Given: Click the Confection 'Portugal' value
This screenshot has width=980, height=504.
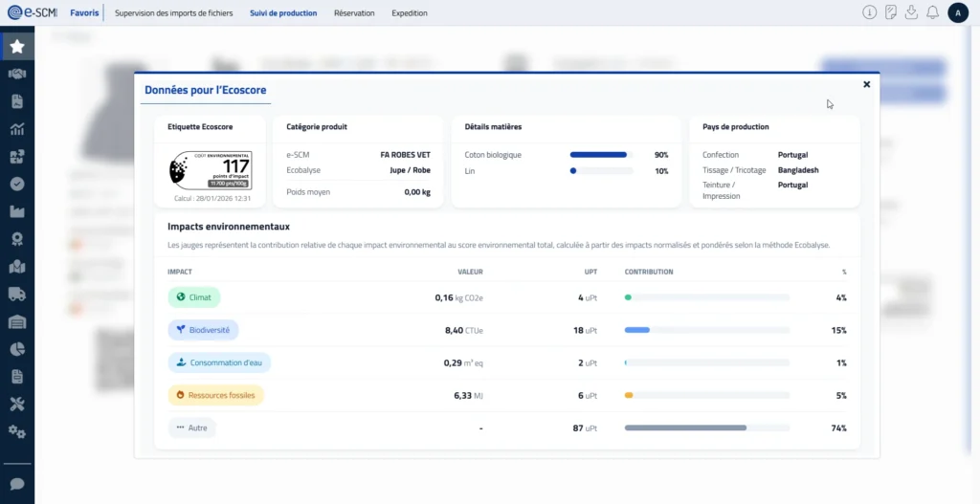Looking at the screenshot, I should 792,155.
